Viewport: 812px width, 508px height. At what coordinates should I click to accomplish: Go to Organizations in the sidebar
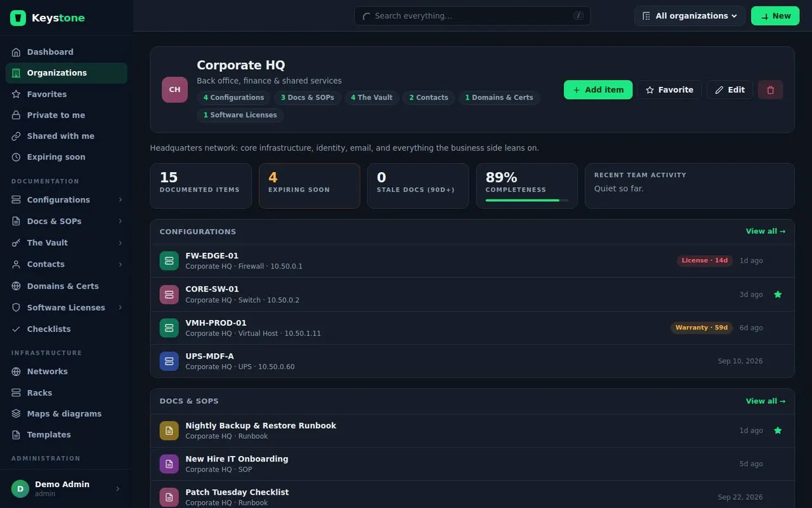tap(67, 73)
